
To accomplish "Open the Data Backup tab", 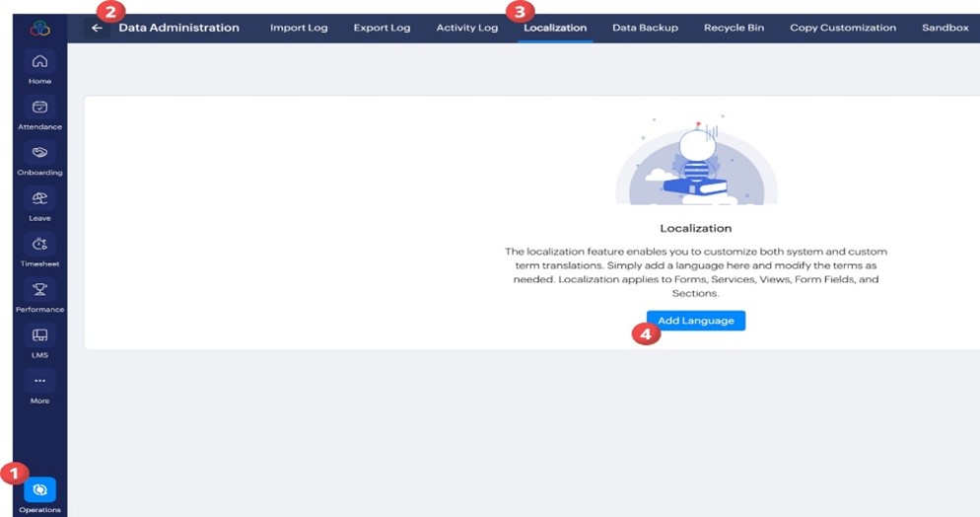I will click(x=645, y=28).
